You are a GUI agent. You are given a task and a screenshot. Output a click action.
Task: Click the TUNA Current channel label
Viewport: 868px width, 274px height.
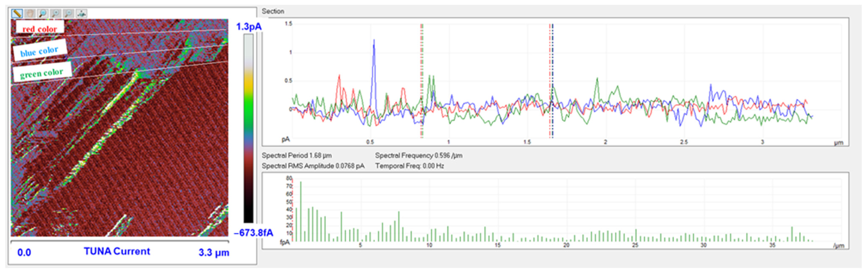pos(117,251)
